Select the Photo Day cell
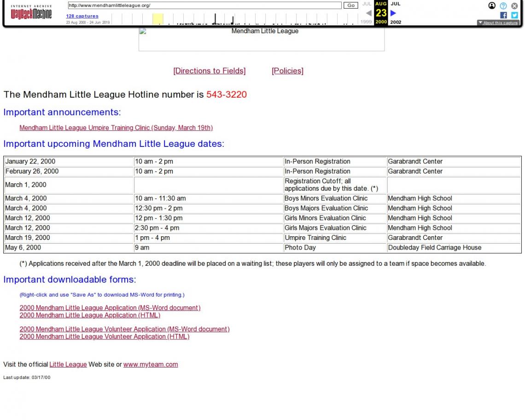The width and height of the screenshot is (525, 420). tap(335, 247)
